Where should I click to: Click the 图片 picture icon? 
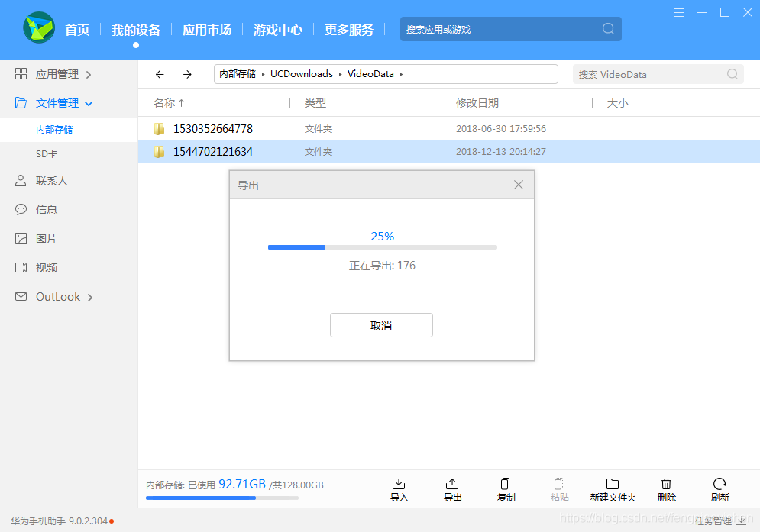click(x=21, y=238)
